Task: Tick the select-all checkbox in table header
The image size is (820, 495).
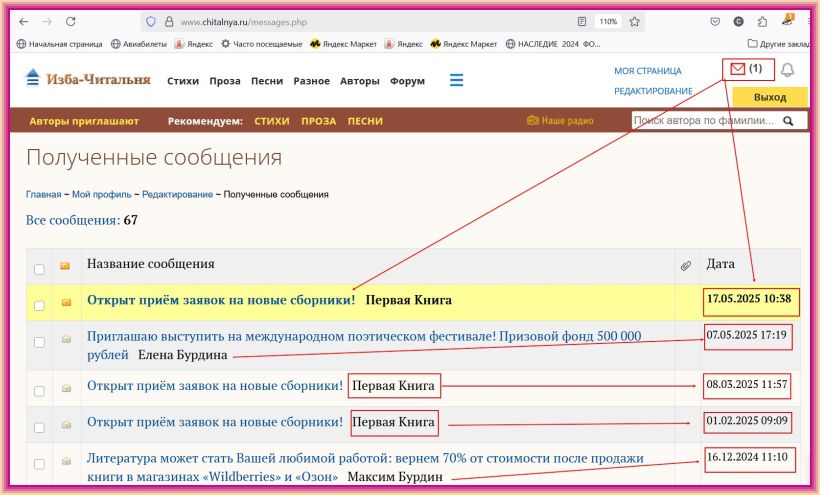Action: [x=39, y=269]
